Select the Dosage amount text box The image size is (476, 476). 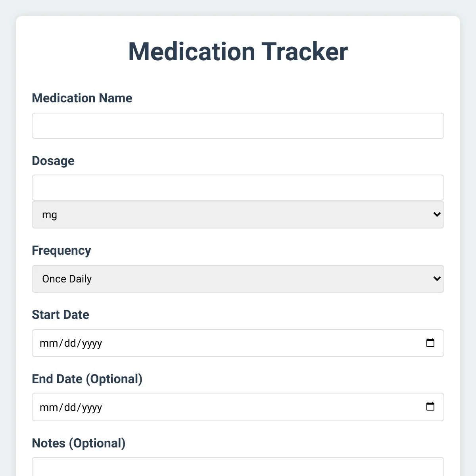point(238,187)
